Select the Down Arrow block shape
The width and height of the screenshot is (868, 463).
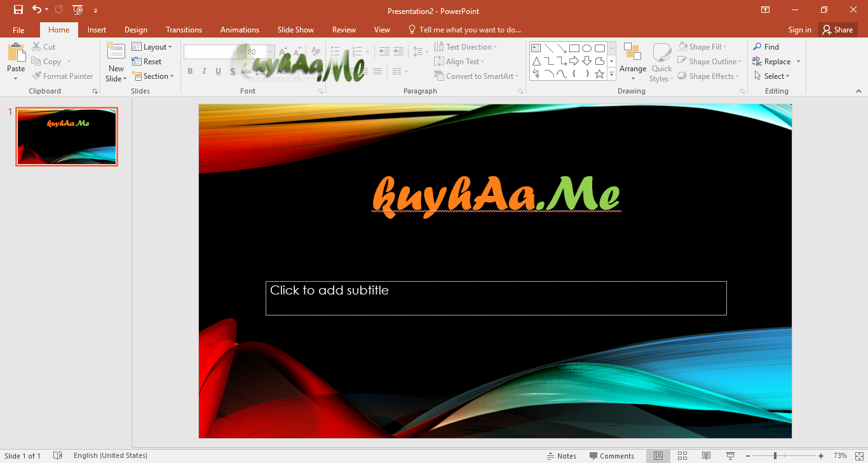click(x=587, y=61)
